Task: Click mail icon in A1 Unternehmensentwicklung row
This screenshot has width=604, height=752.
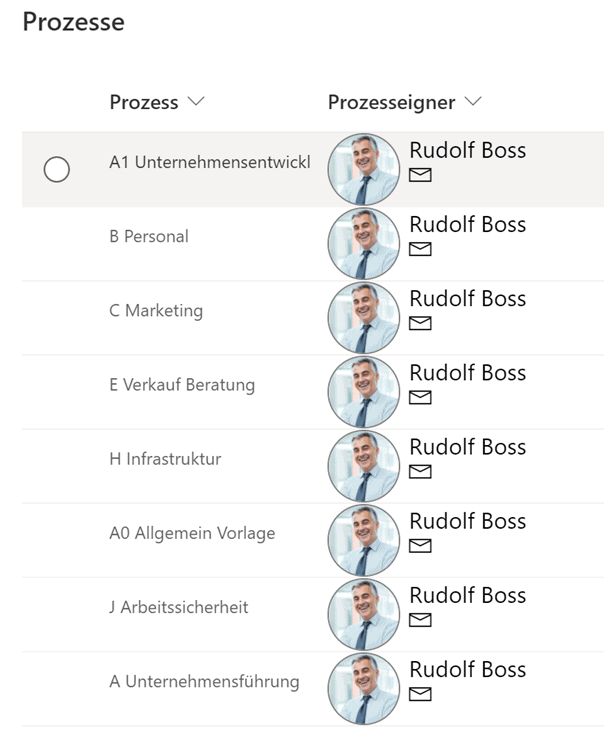Action: tap(420, 175)
